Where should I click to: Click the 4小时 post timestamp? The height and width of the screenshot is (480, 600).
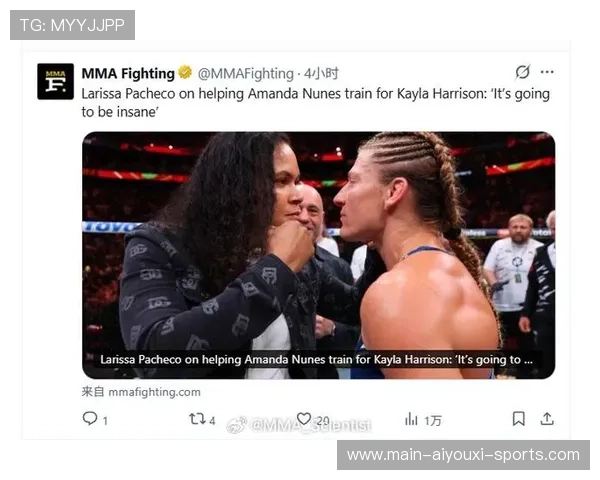321,73
